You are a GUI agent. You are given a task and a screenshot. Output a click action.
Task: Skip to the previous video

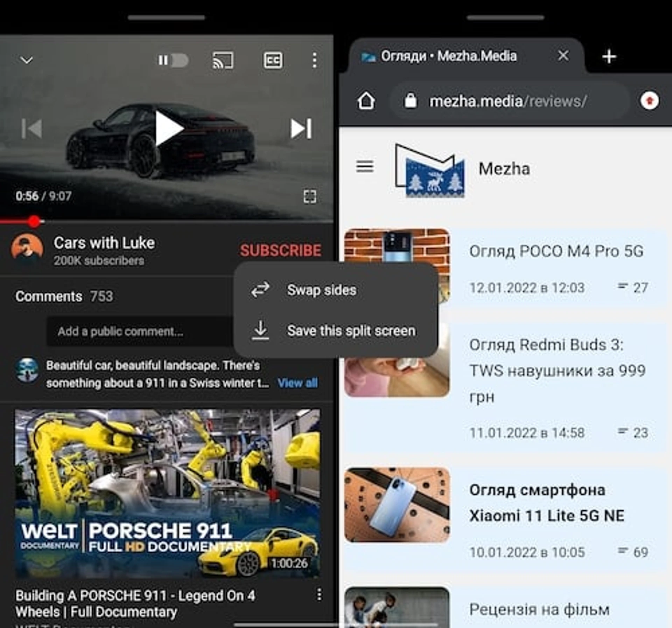click(x=32, y=129)
